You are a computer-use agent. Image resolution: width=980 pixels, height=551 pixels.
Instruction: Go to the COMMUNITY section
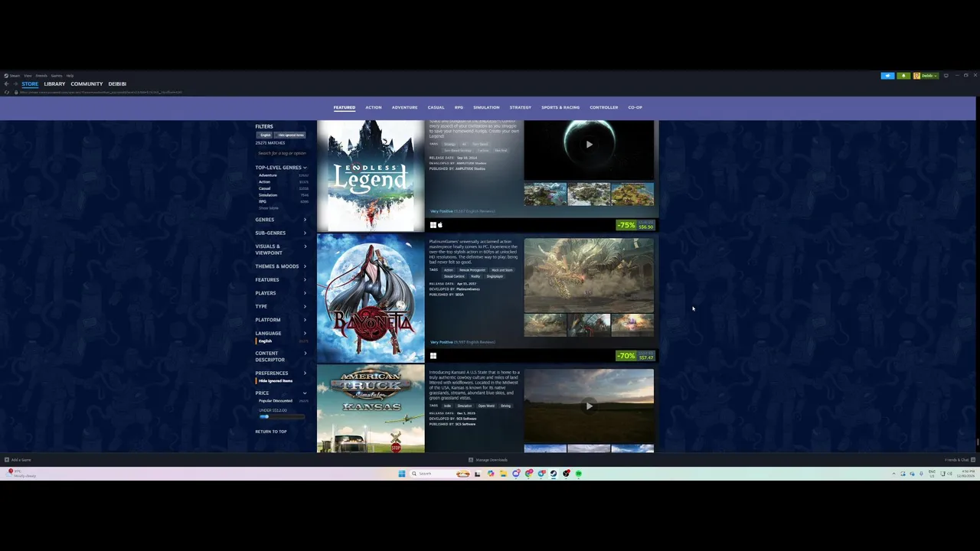[x=87, y=84]
